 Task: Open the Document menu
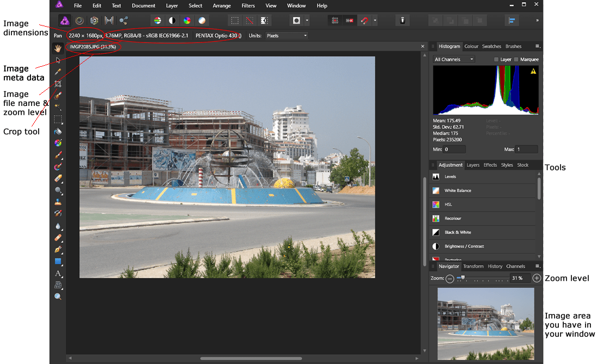[144, 6]
